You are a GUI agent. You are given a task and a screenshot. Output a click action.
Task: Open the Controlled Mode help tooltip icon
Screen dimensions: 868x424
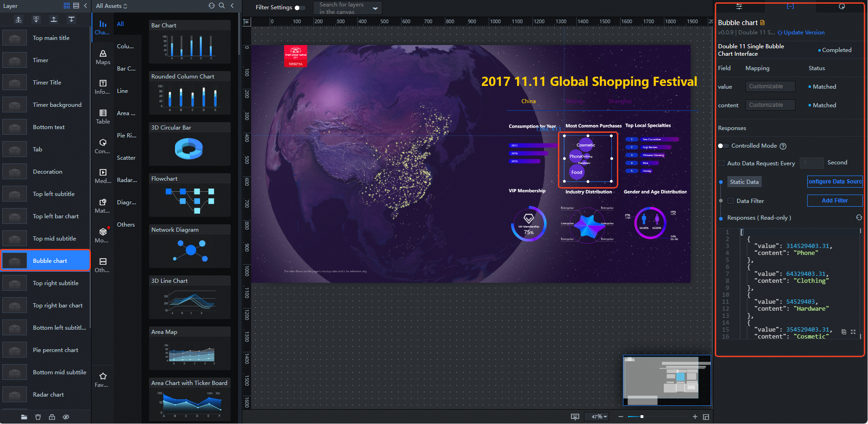(783, 146)
